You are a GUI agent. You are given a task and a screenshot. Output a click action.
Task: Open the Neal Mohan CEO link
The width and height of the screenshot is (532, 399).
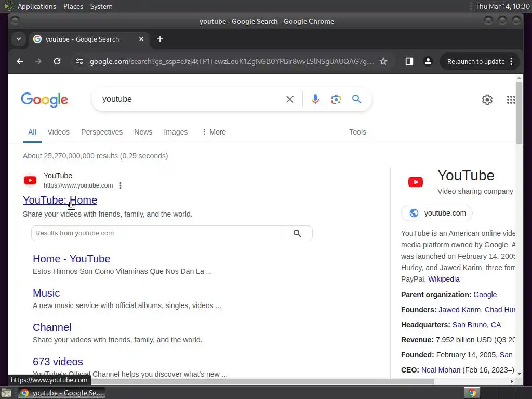[441, 370]
